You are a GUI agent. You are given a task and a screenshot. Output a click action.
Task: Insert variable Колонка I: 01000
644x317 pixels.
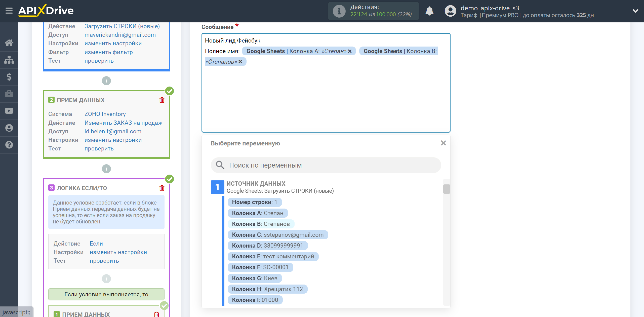coord(255,300)
